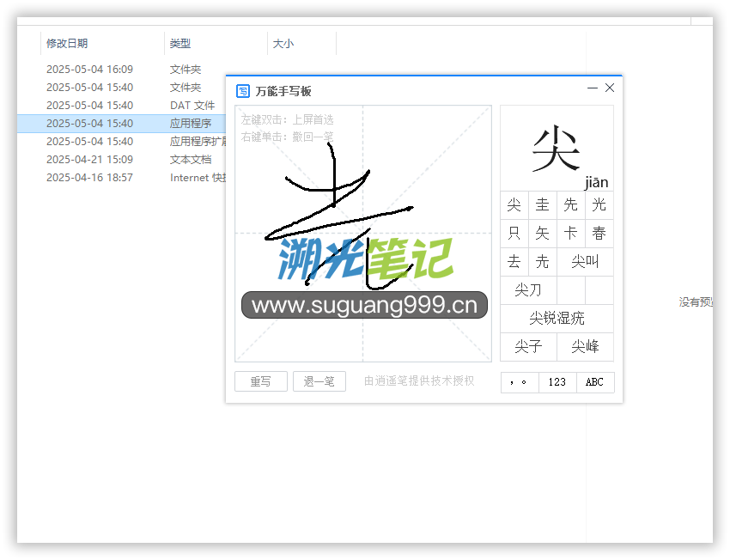Image resolution: width=730 pixels, height=560 pixels.
Task: Select the candidate character 旡
Action: click(543, 262)
